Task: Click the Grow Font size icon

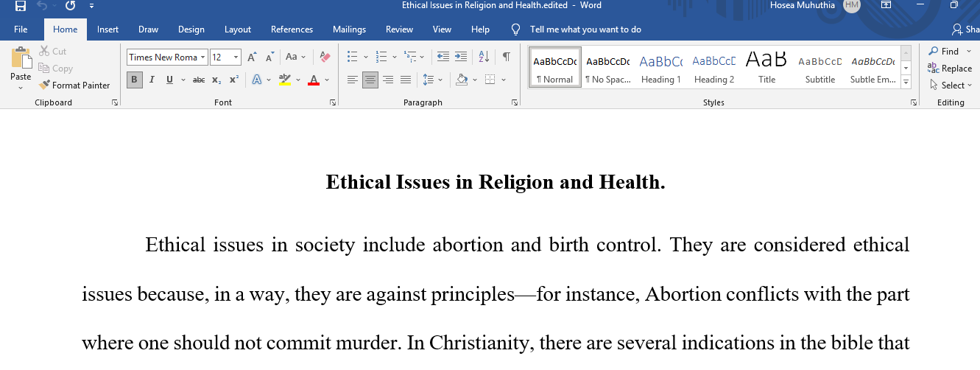Action: [x=252, y=57]
